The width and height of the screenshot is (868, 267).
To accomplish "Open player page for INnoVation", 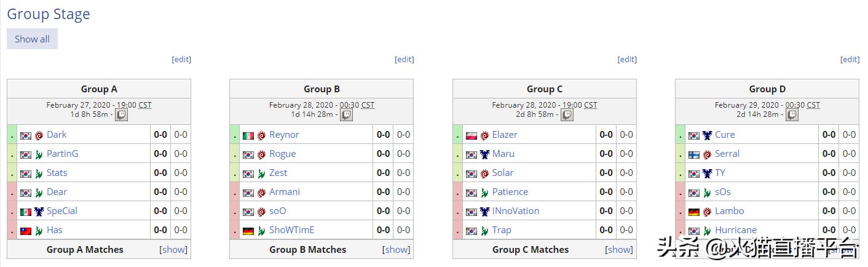I will tap(515, 211).
